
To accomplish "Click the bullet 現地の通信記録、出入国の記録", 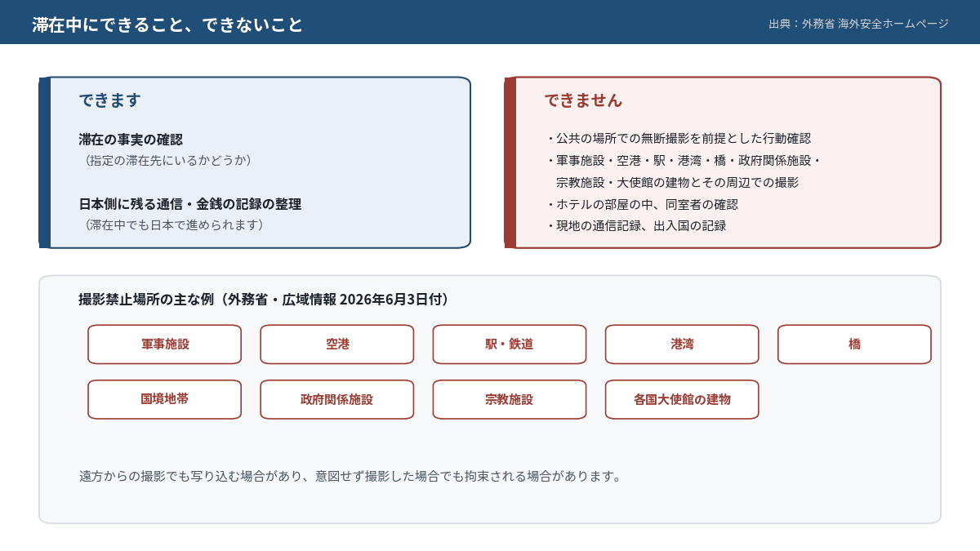I will 635,225.
